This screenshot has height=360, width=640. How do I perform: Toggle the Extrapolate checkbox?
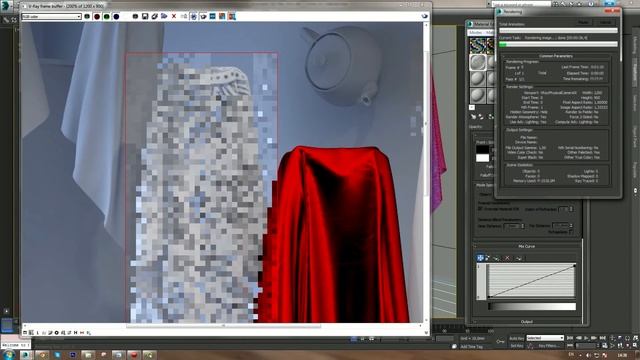tap(571, 232)
